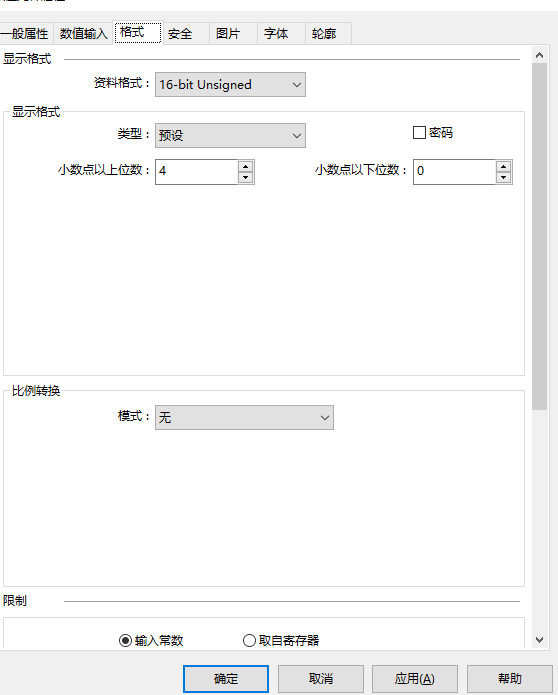Decrease the 小数点以上位数 value with down arrow
The image size is (558, 695).
[x=245, y=177]
